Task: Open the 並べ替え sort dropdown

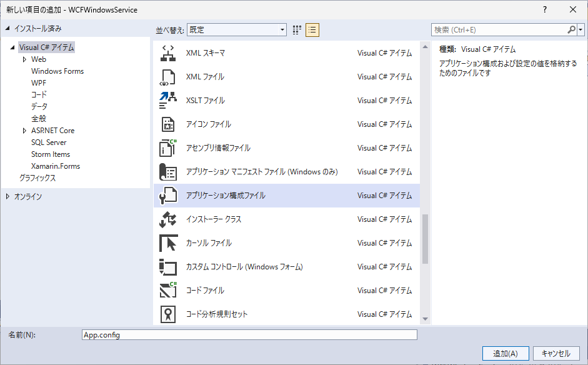Action: pyautogui.click(x=237, y=29)
